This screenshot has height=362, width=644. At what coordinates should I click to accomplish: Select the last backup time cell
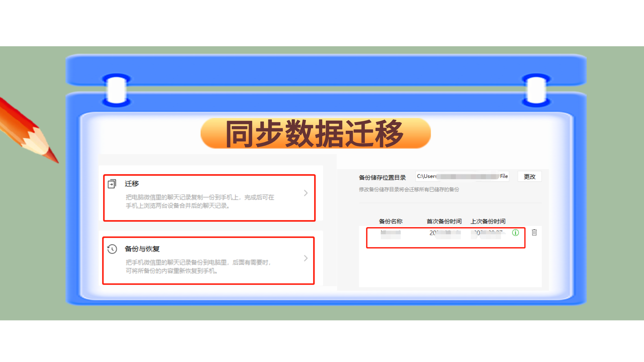coord(488,234)
